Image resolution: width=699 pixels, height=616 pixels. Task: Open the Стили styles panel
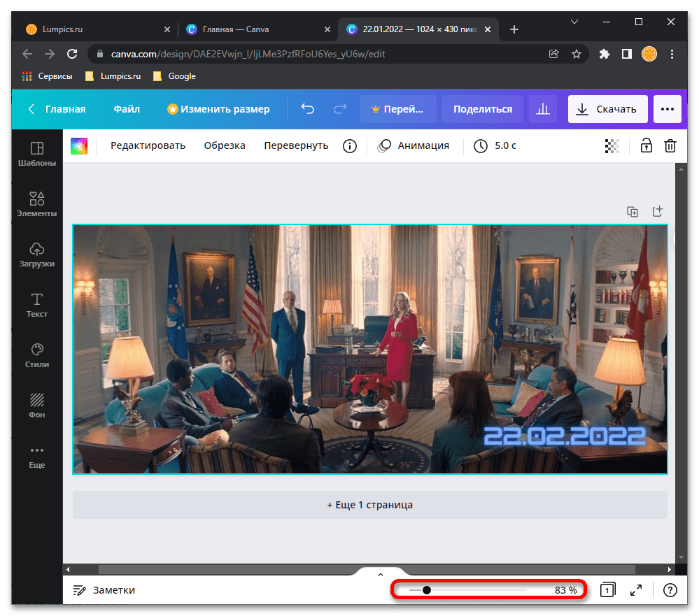coord(37,355)
